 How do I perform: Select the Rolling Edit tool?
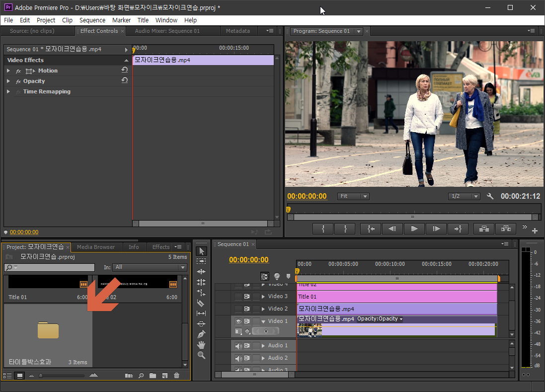201,282
